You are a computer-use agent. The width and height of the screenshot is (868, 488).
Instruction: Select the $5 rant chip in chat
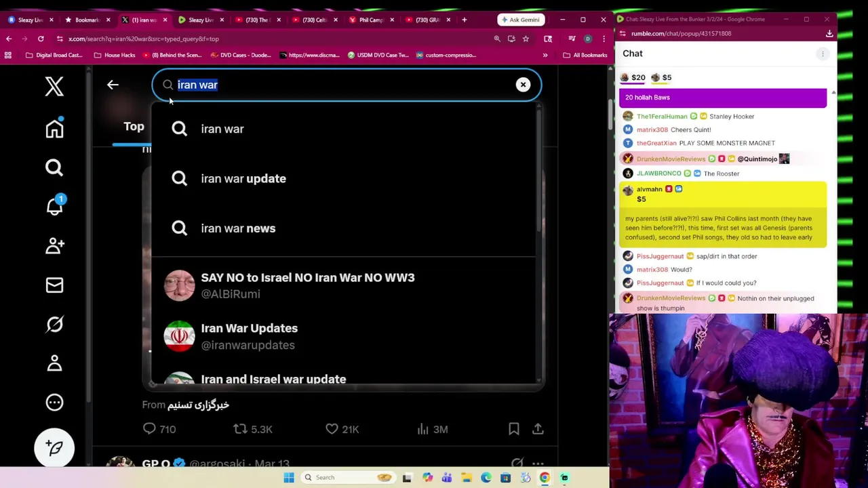coord(661,77)
